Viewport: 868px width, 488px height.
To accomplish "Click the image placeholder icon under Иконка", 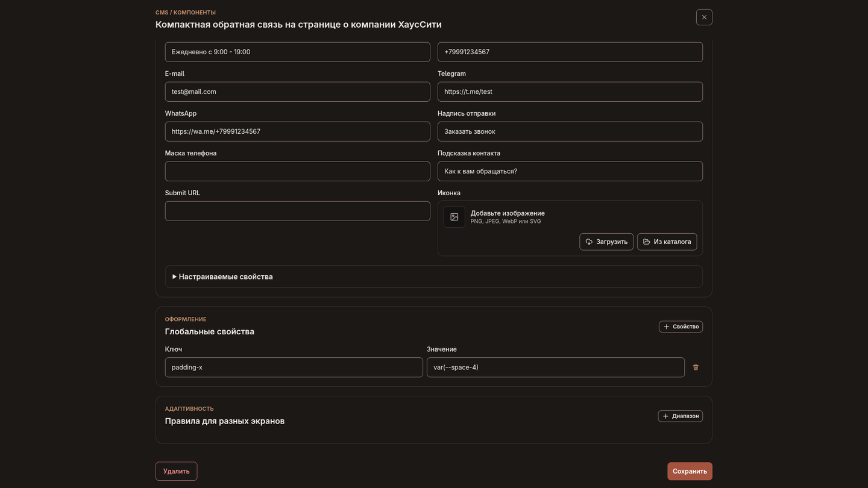I will 454,217.
